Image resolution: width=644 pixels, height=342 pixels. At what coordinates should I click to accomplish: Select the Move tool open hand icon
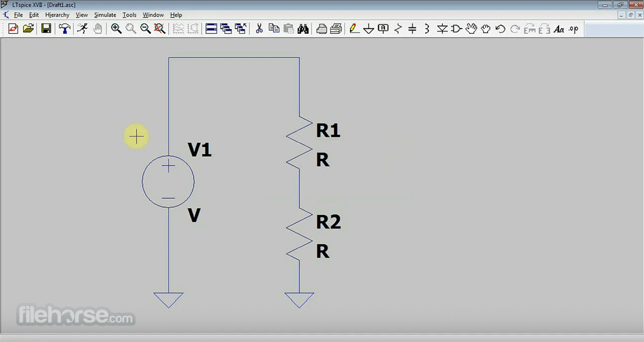pos(471,28)
